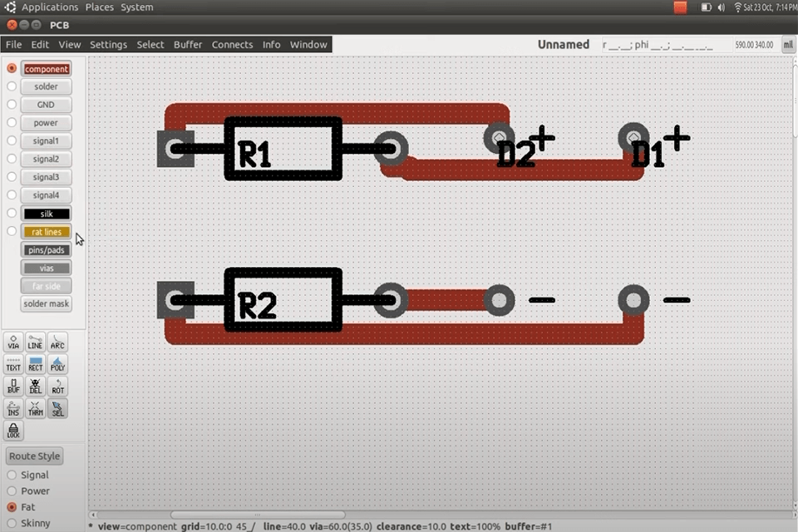Open the Route Style settings
Screen dimensions: 798x532
pyautogui.click(x=35, y=456)
